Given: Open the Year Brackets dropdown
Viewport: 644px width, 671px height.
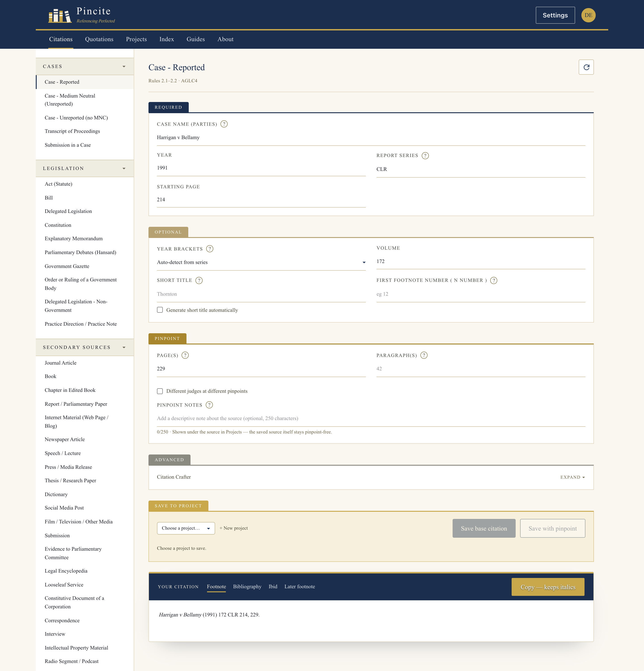Looking at the screenshot, I should (x=261, y=262).
